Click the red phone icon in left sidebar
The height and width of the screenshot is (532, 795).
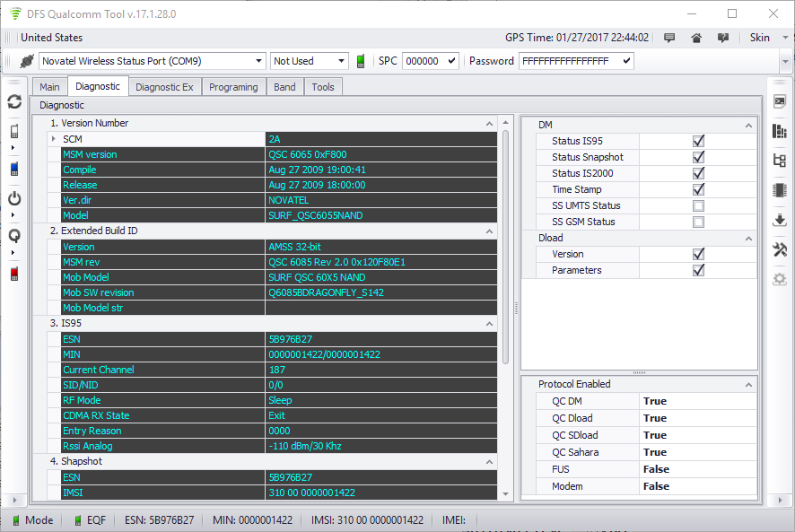pos(14,274)
